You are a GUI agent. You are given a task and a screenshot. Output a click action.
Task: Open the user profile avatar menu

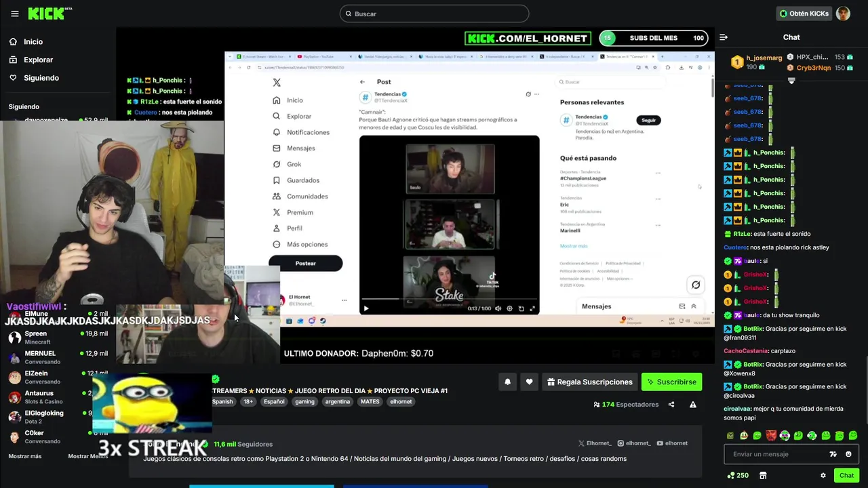843,14
